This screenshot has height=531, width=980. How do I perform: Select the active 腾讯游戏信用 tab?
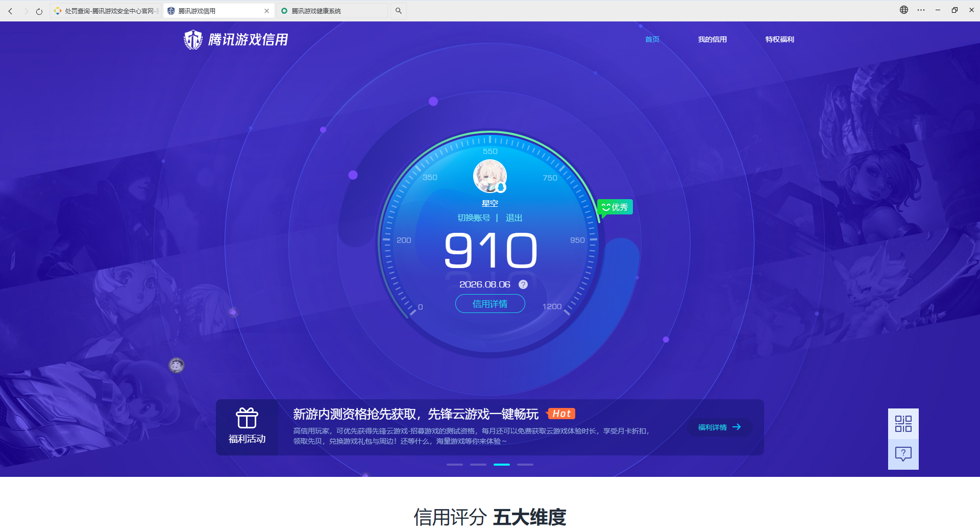coord(219,11)
